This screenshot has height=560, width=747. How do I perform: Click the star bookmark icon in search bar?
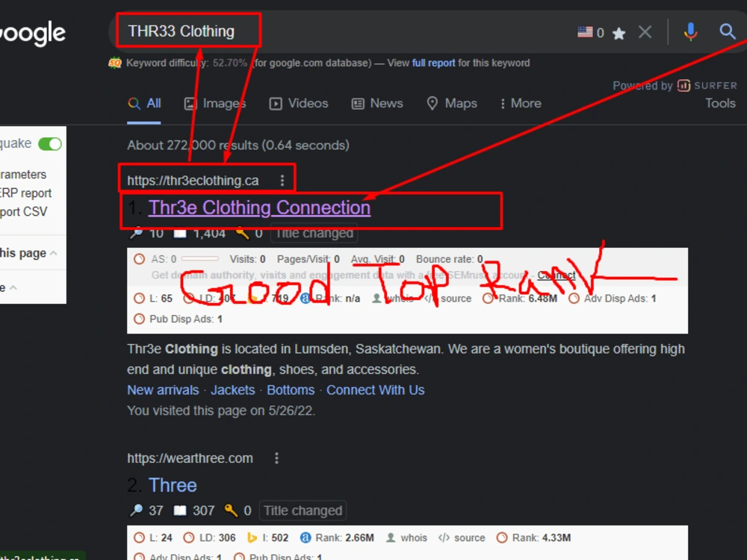[x=619, y=34]
